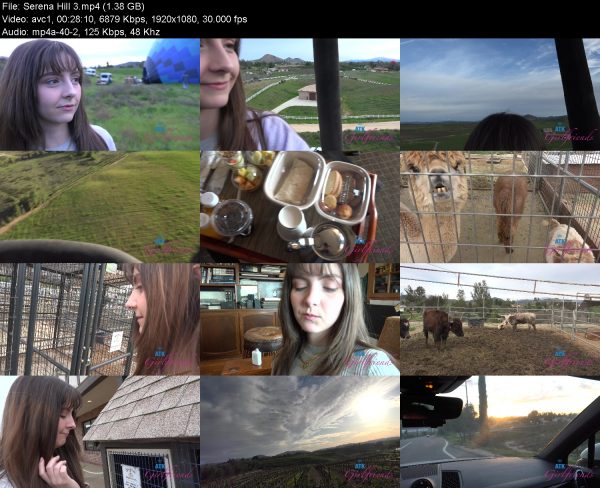This screenshot has width=600, height=488.
Task: Select the alpacas behind fence thumbnail
Action: [x=500, y=207]
